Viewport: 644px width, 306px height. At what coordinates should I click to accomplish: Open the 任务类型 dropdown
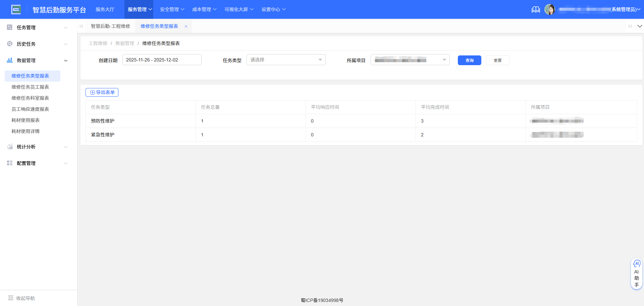286,59
